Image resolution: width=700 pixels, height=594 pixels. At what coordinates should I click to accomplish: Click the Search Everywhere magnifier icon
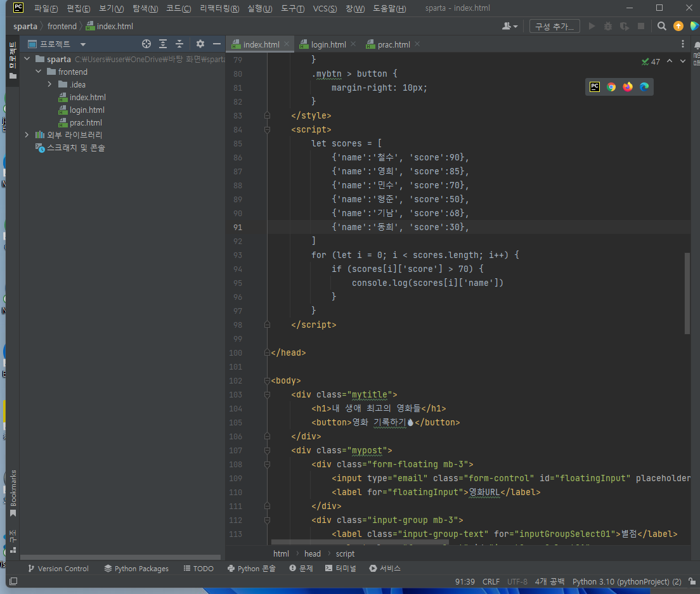click(x=661, y=27)
